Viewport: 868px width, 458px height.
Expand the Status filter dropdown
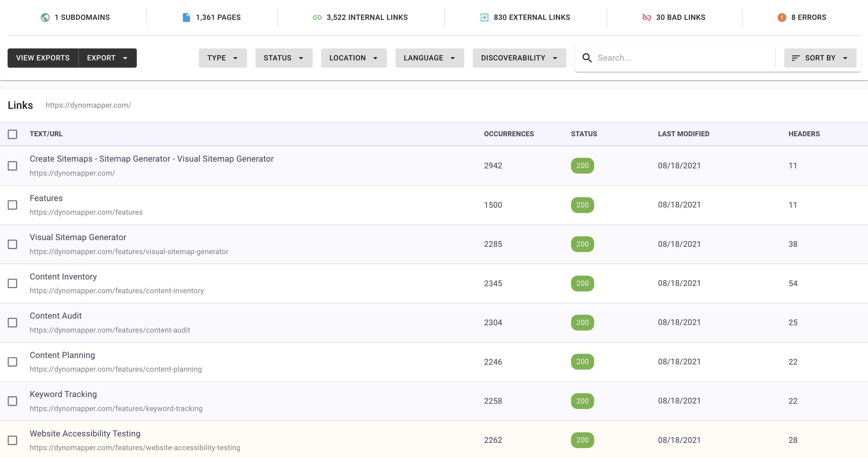[283, 58]
